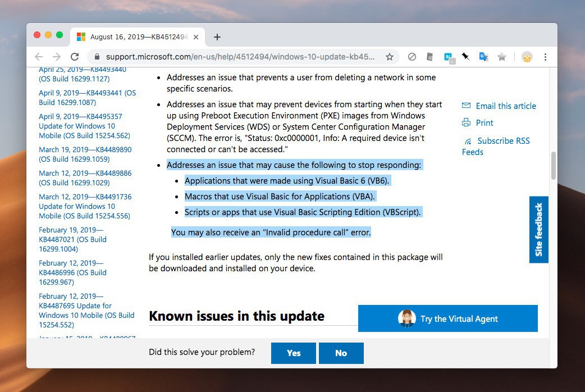The height and width of the screenshot is (392, 585).
Task: Click the "Invalid procedure call" error sentence
Action: point(271,232)
